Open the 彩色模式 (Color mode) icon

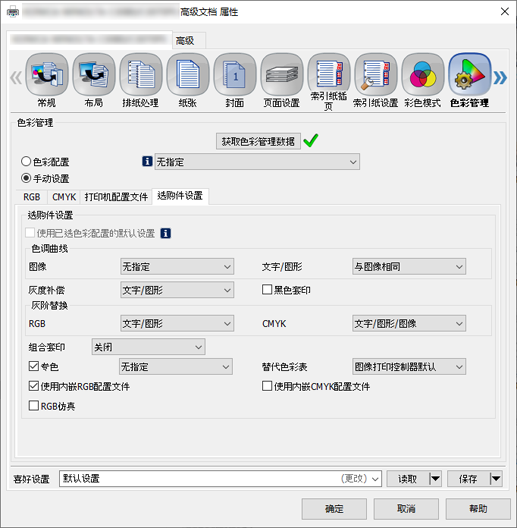(x=423, y=74)
